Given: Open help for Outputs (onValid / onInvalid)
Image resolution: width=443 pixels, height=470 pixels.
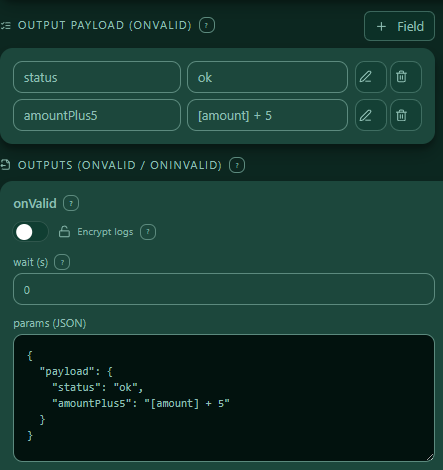Looking at the screenshot, I should [237, 165].
